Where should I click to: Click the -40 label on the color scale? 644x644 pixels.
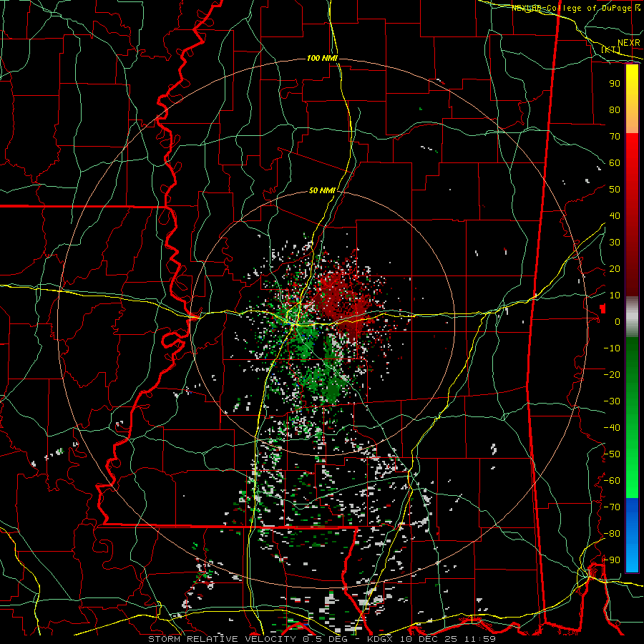pos(612,428)
